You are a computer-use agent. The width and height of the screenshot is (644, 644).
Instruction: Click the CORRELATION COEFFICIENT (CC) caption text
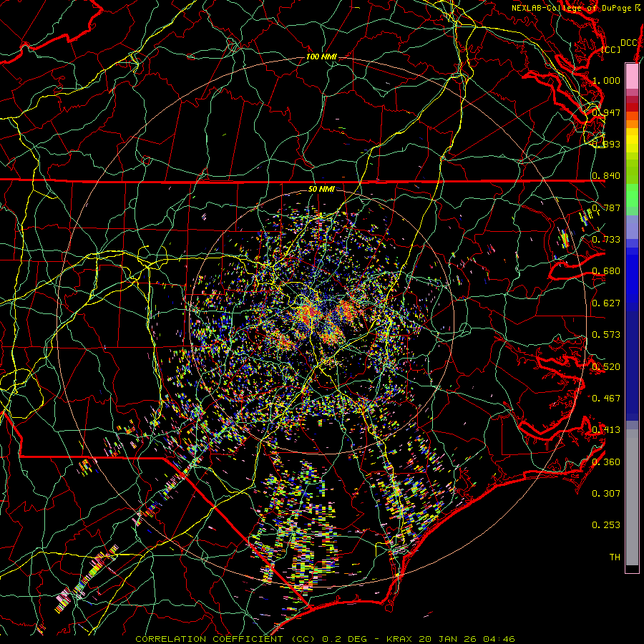tap(225, 639)
